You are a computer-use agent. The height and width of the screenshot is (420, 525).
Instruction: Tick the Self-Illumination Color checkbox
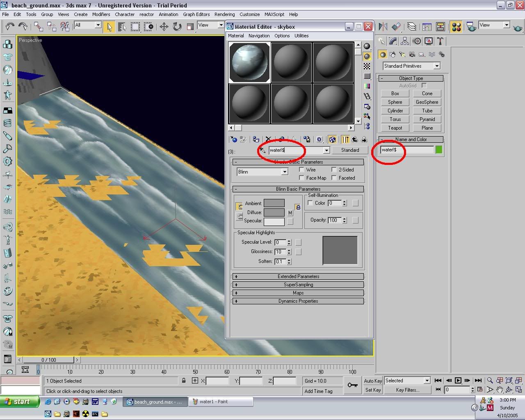[310, 203]
